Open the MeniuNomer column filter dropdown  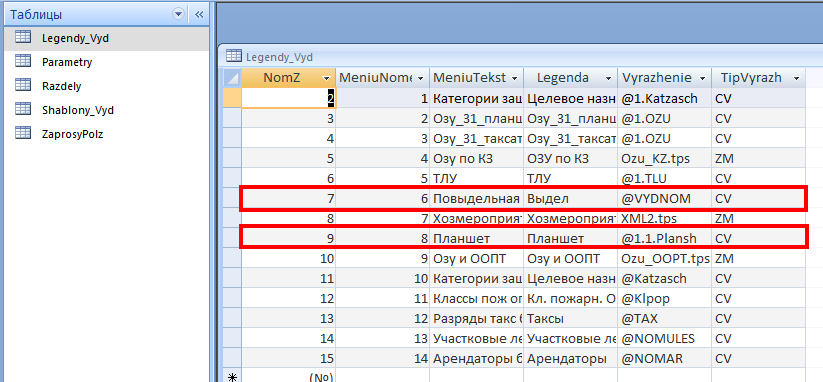click(x=420, y=78)
